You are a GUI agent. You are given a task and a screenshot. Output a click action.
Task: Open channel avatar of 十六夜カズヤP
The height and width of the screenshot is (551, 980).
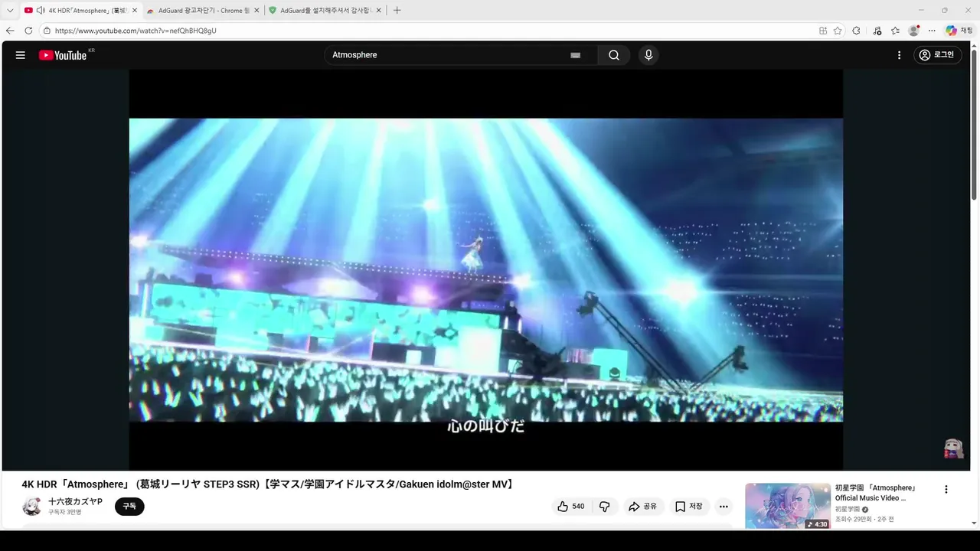tap(31, 507)
